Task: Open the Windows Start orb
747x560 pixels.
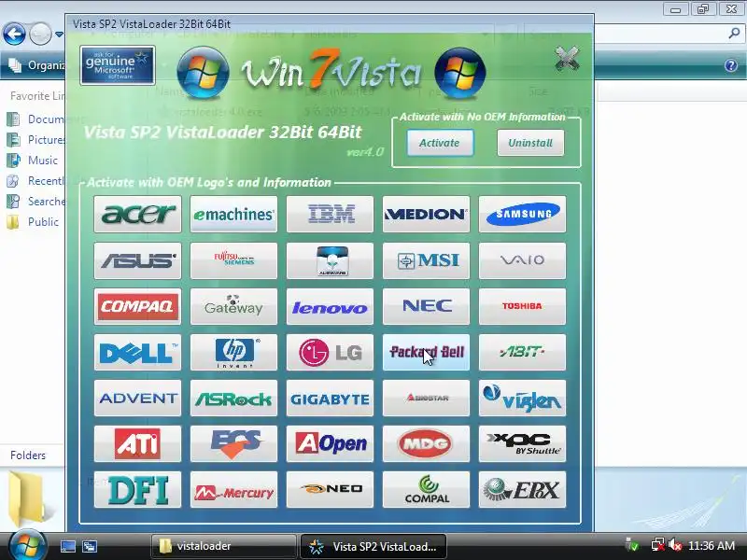Action: [27, 546]
